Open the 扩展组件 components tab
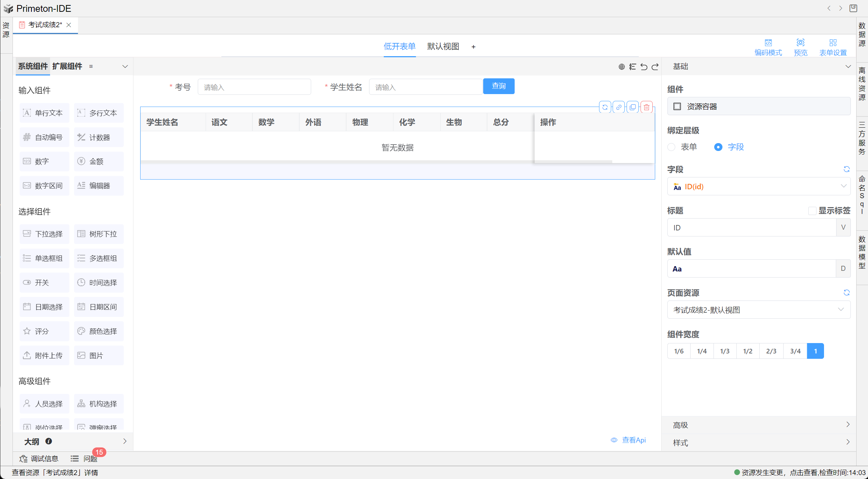 click(x=67, y=66)
